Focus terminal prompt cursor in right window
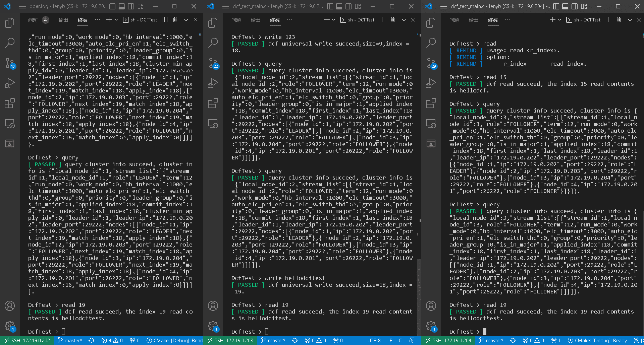This screenshot has height=345, width=644. 485,332
